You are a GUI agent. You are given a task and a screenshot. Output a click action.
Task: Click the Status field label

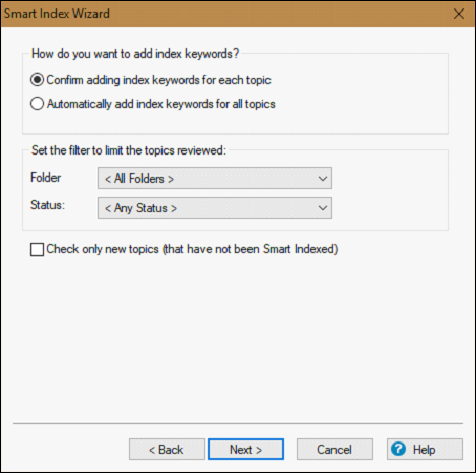pyautogui.click(x=47, y=205)
